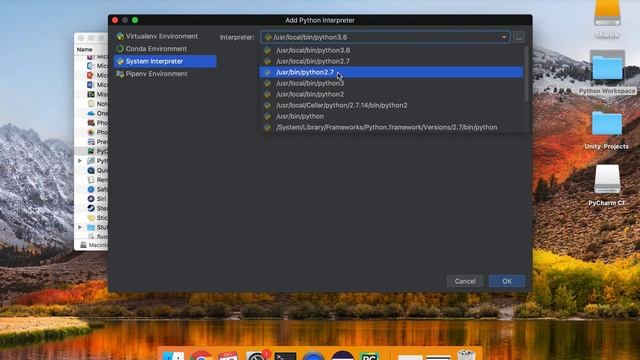Viewport: 640px width, 360px height.
Task: Open Terminal from the Dock
Action: [285, 356]
